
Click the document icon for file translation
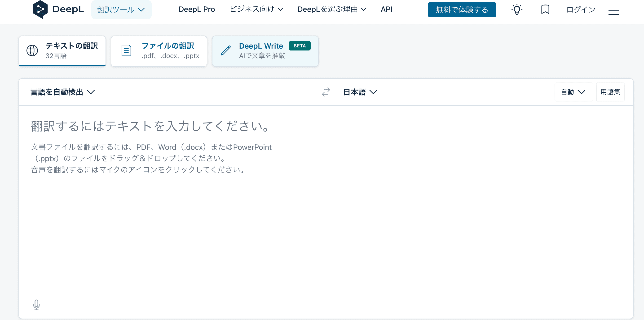(x=126, y=50)
